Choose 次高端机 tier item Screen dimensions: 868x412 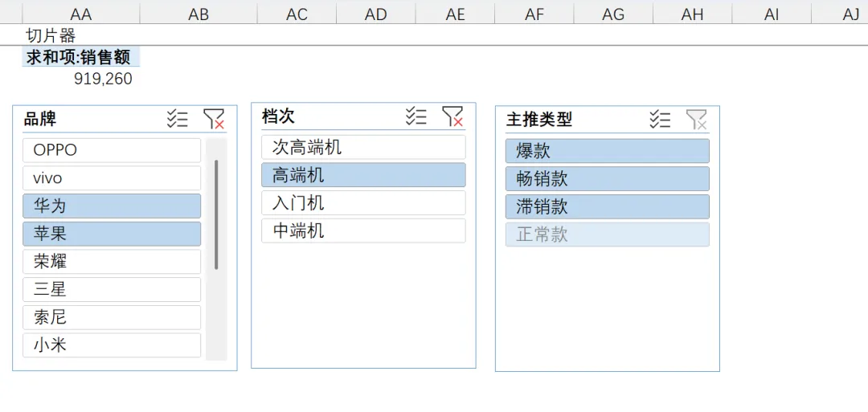pos(363,147)
